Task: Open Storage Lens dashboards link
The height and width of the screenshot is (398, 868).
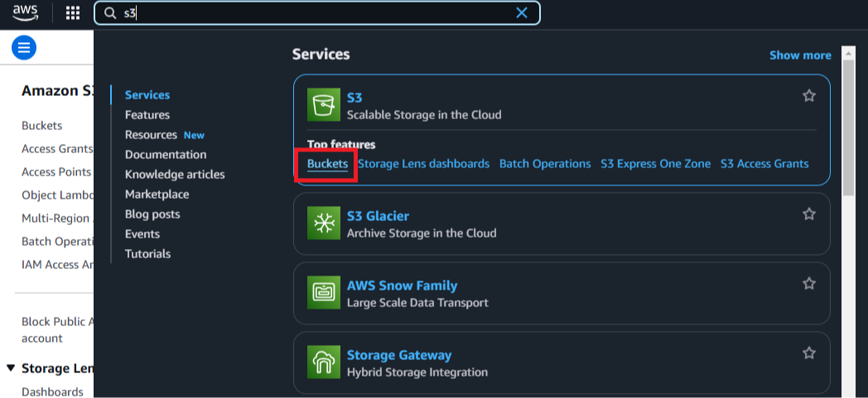Action: [x=423, y=164]
